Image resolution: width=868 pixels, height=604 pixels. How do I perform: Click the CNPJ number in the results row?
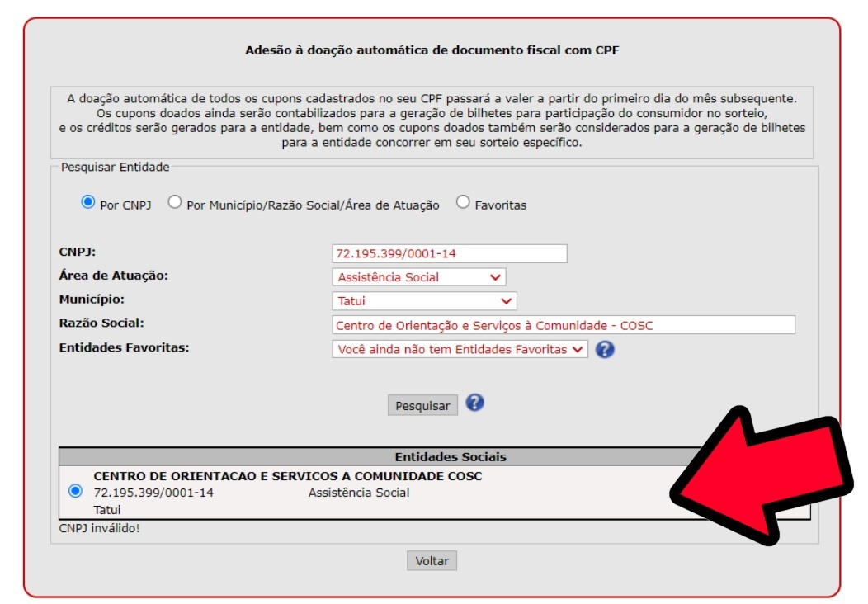(x=153, y=493)
